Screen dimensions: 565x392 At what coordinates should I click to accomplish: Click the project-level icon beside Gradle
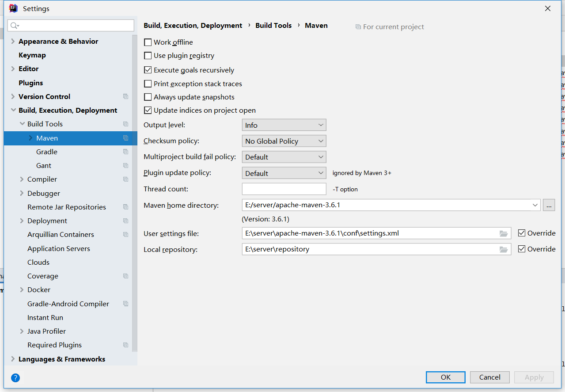click(x=126, y=152)
